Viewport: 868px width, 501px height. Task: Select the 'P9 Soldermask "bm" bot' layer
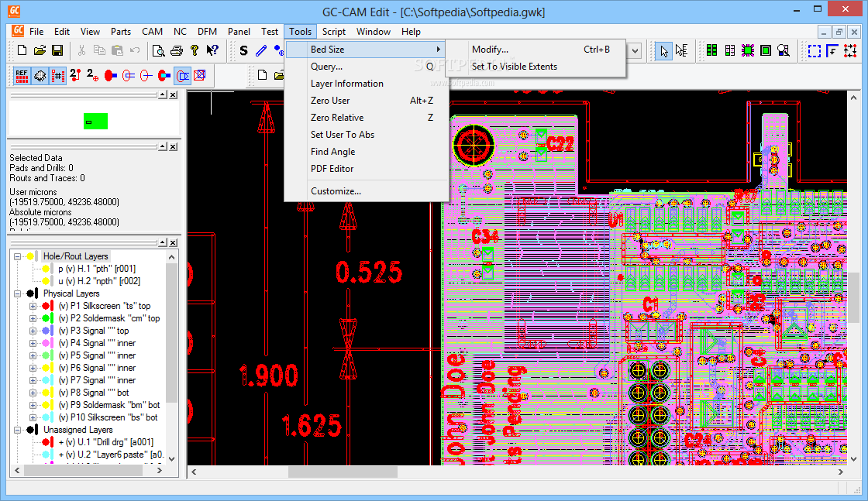pos(109,405)
